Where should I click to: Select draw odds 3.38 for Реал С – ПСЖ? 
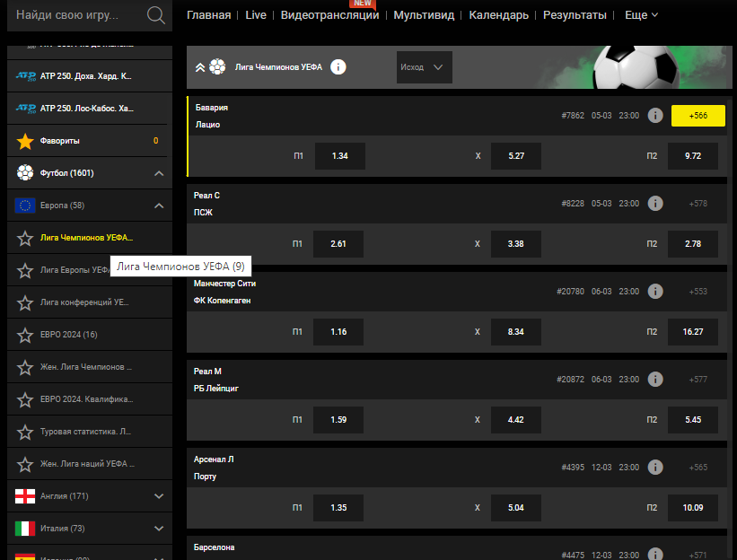point(516,244)
